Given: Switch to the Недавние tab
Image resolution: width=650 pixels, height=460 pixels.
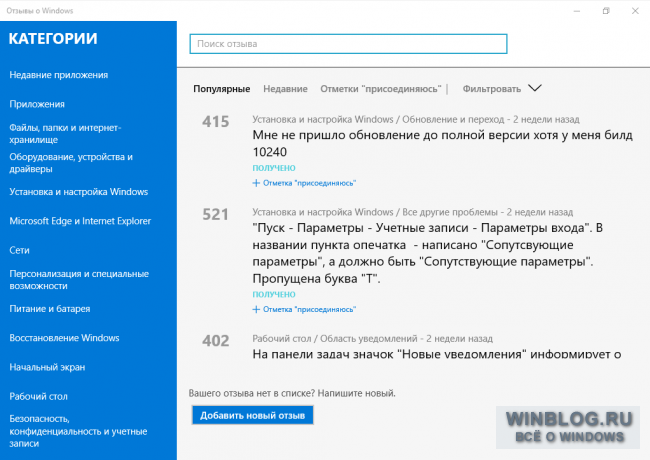Looking at the screenshot, I should click(x=285, y=89).
